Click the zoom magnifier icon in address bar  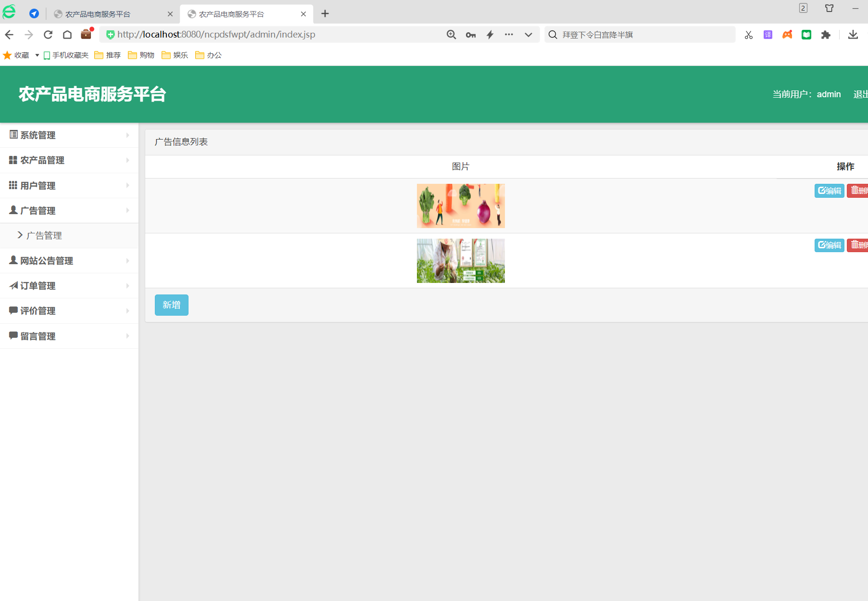[451, 35]
